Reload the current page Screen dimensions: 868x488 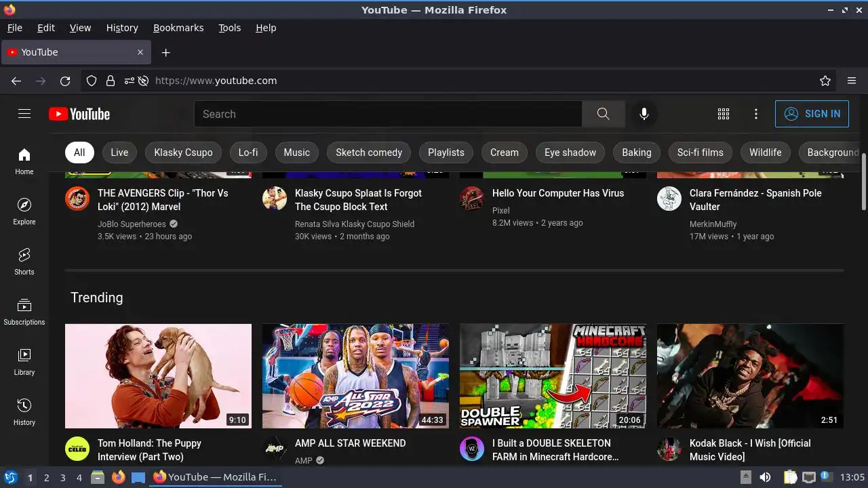point(65,81)
